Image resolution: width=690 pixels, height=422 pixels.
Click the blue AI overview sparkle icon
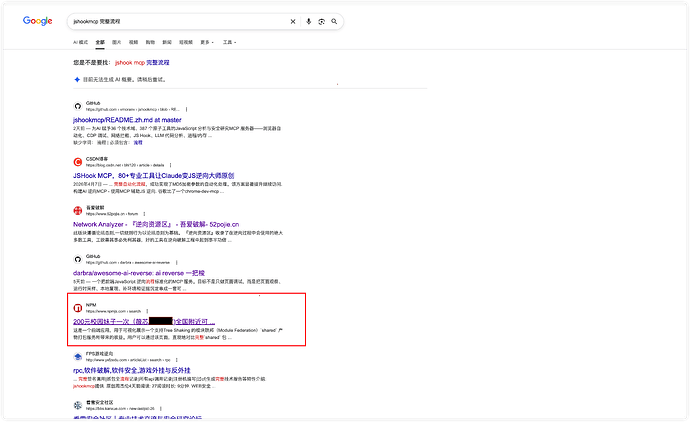click(77, 80)
